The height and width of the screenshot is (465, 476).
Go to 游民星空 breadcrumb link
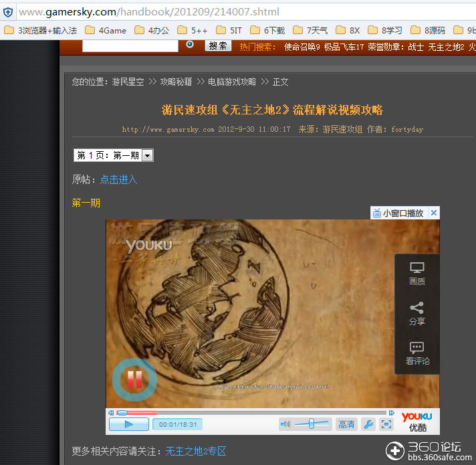(x=128, y=82)
